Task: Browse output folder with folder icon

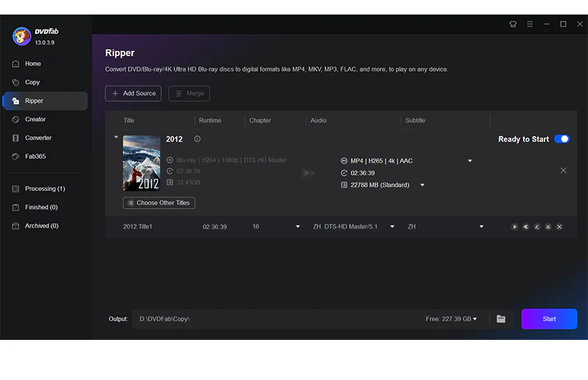Action: [501, 319]
